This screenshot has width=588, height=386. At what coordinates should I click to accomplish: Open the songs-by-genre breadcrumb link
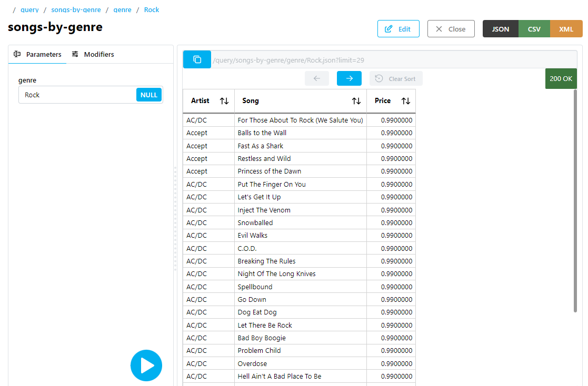click(x=76, y=10)
